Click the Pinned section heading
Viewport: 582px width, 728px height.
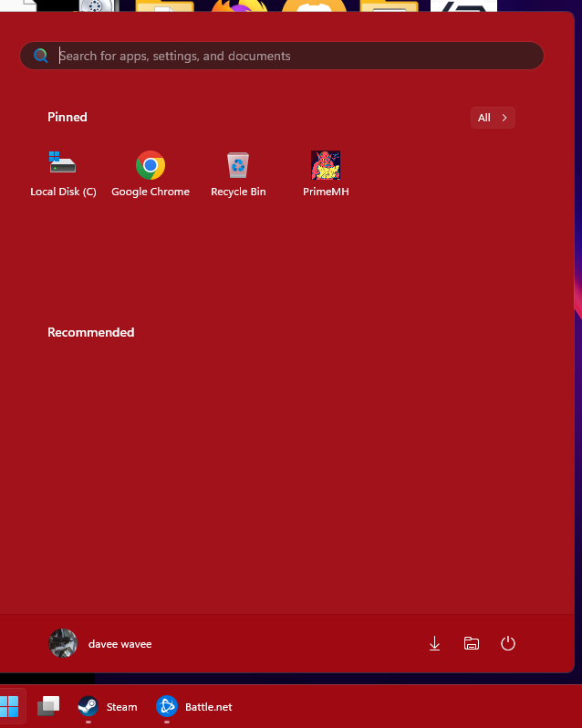[68, 117]
